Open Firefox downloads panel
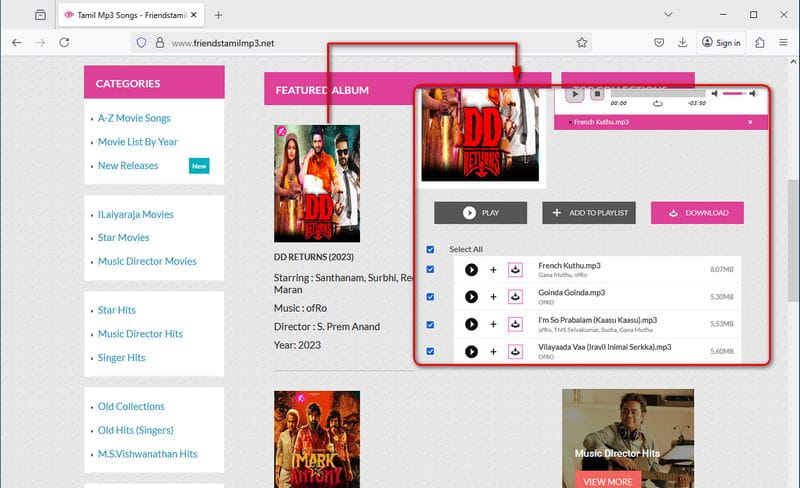 (683, 43)
